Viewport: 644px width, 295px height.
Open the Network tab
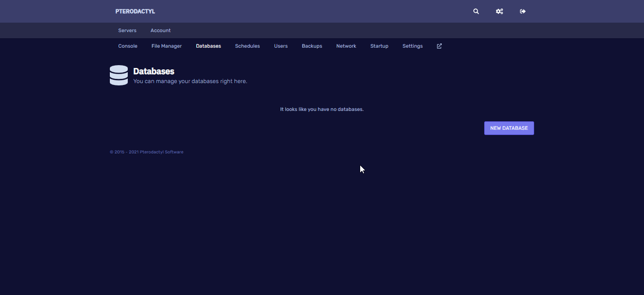pyautogui.click(x=346, y=46)
